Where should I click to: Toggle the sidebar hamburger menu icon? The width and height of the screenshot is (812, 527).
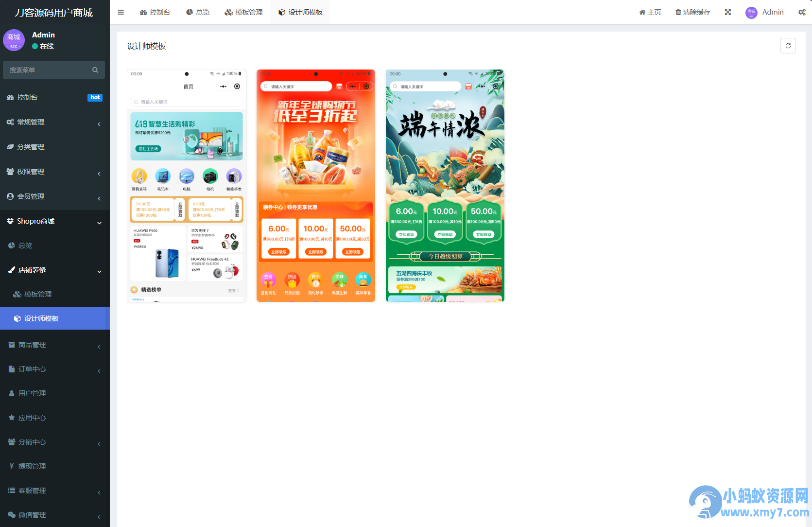point(121,12)
